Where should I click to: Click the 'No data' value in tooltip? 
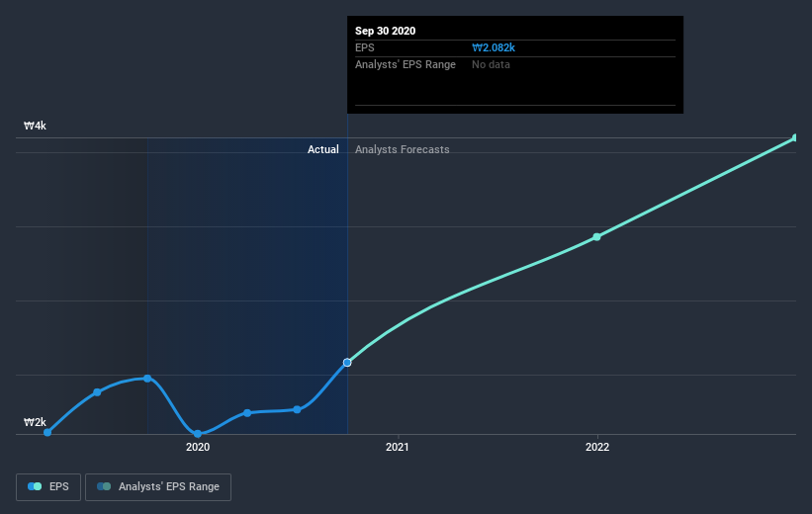(x=491, y=64)
